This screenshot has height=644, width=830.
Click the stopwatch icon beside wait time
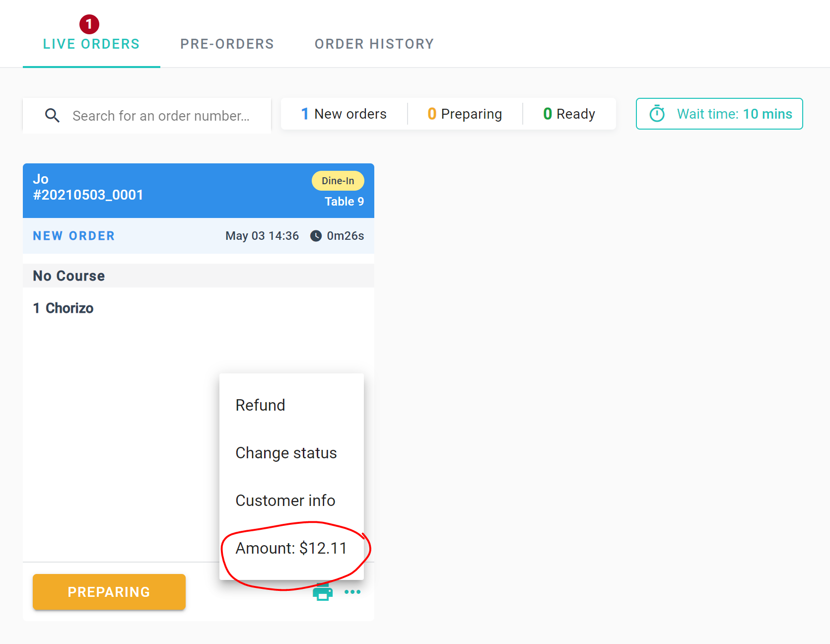[657, 114]
